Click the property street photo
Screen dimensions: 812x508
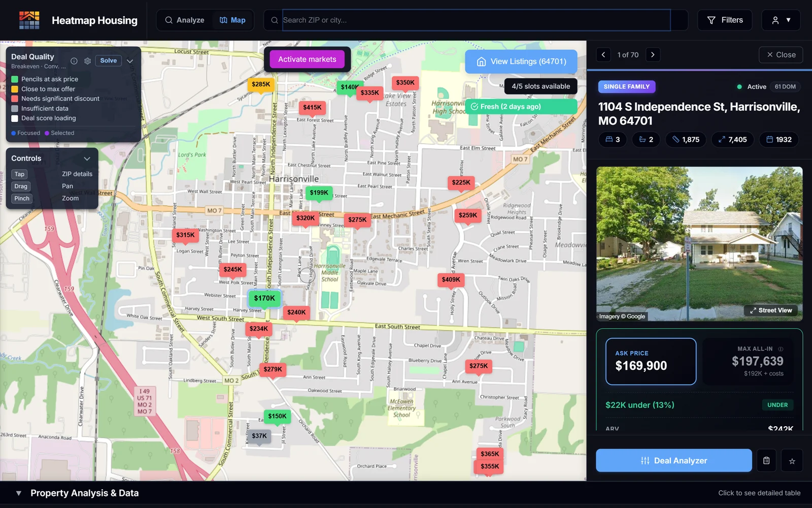(699, 244)
